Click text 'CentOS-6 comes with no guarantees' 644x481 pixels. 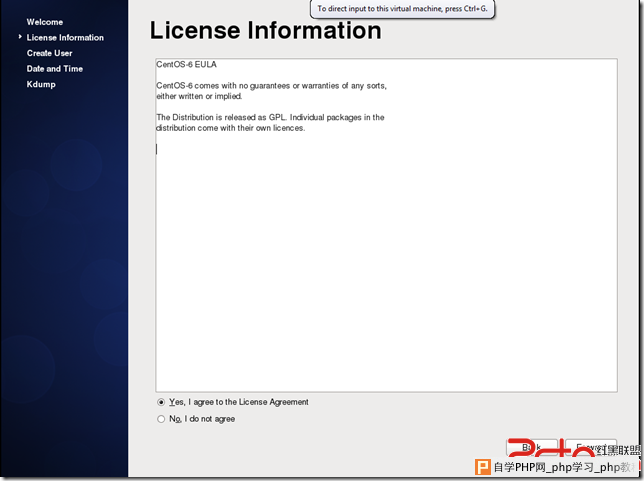point(222,86)
